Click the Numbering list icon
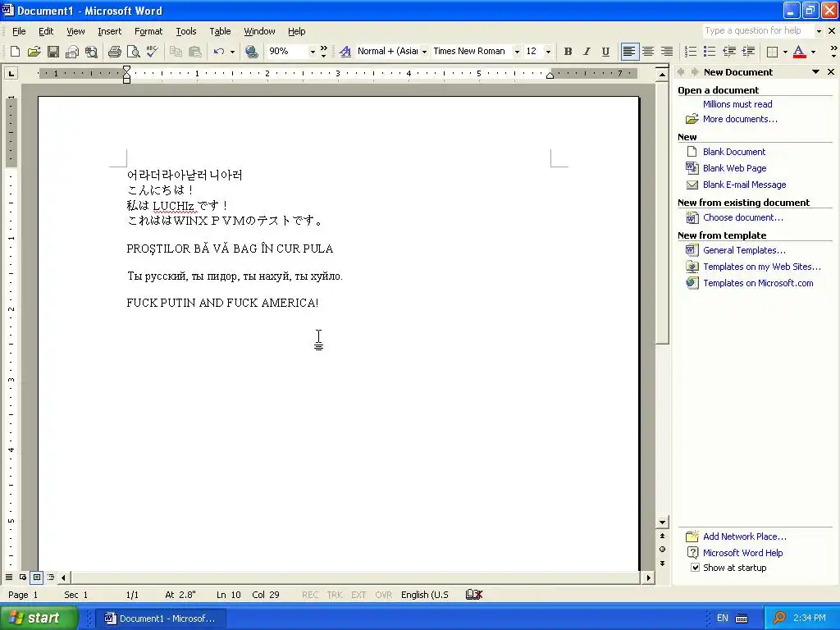This screenshot has height=630, width=840. coord(691,52)
